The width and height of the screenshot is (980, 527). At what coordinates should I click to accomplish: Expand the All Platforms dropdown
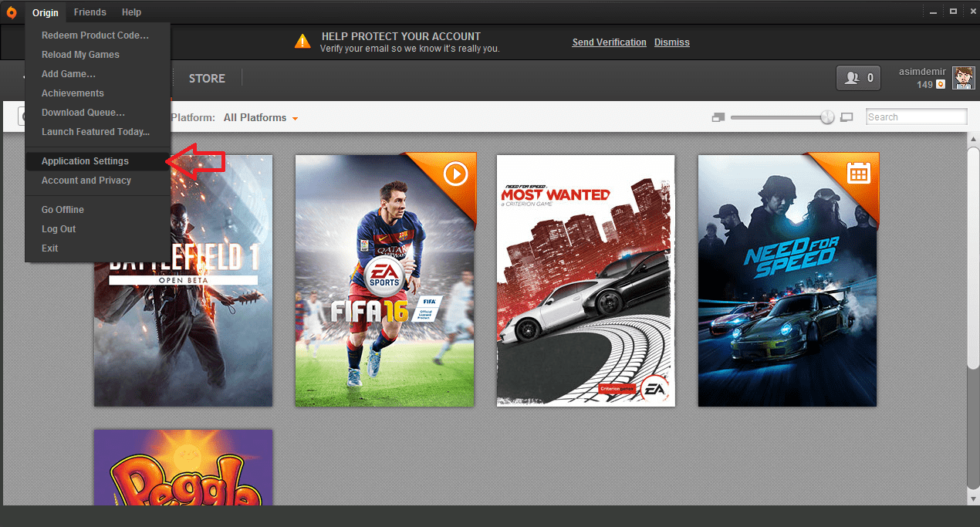(261, 118)
